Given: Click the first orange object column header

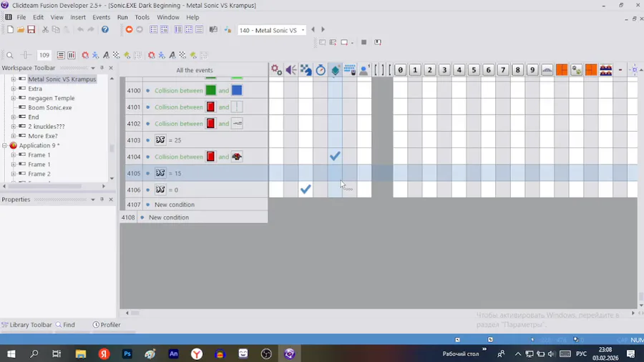Looking at the screenshot, I should tap(562, 70).
